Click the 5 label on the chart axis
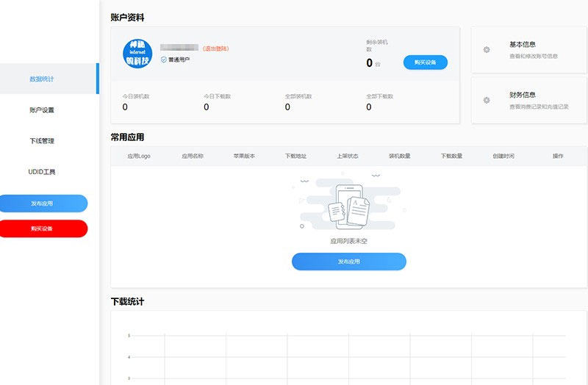588x385 pixels. tap(129, 336)
